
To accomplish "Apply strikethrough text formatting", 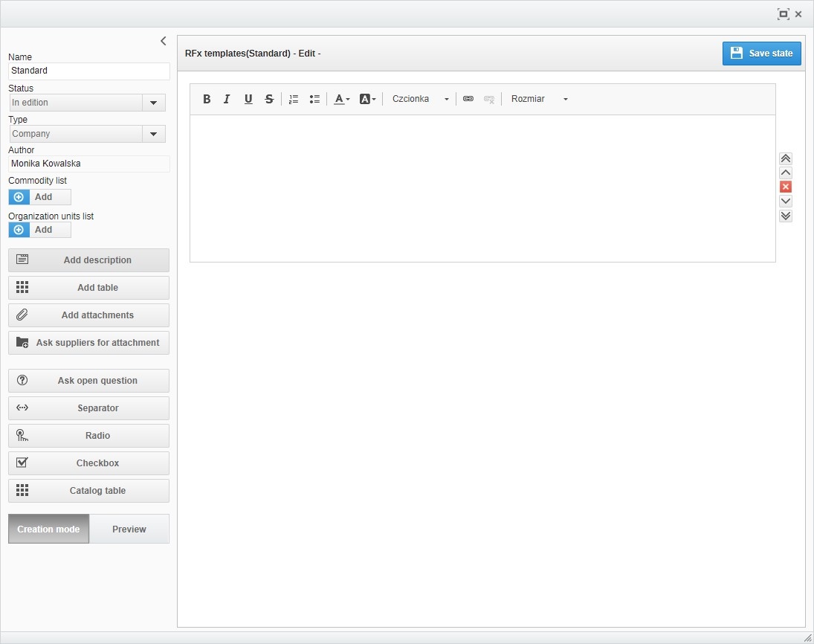I will (x=269, y=99).
